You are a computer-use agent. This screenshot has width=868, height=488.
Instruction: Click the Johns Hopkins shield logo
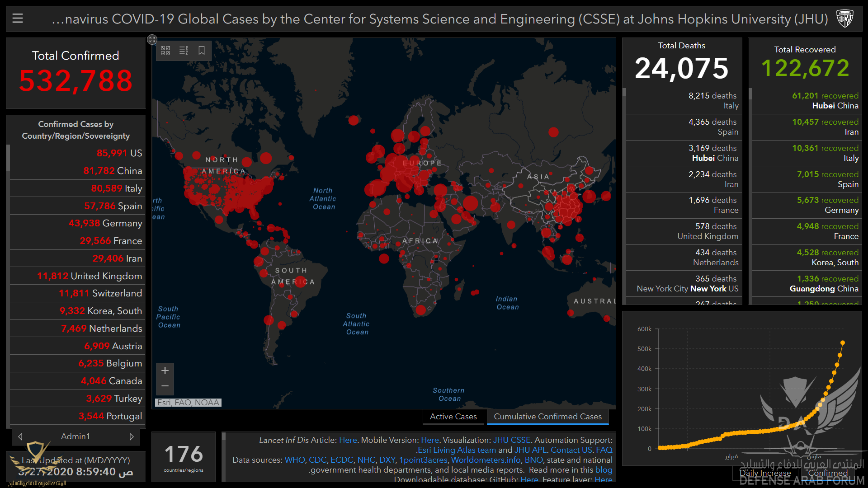coord(844,19)
